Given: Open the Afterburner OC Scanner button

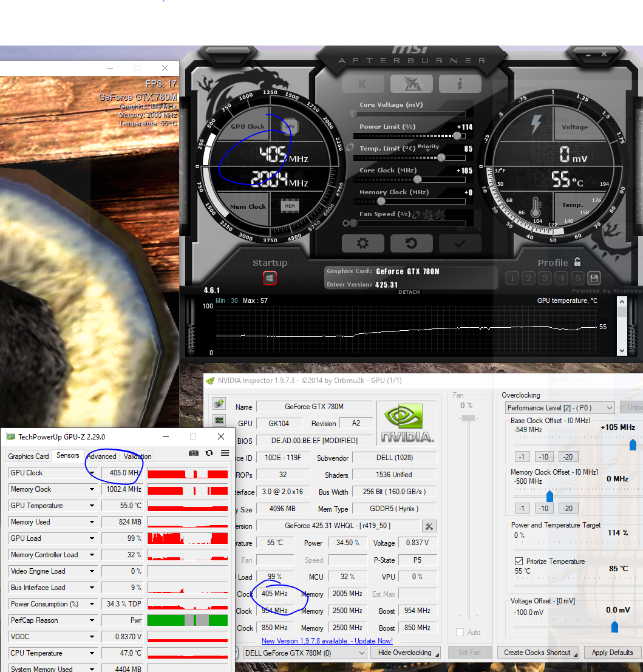Looking at the screenshot, I should [412, 84].
